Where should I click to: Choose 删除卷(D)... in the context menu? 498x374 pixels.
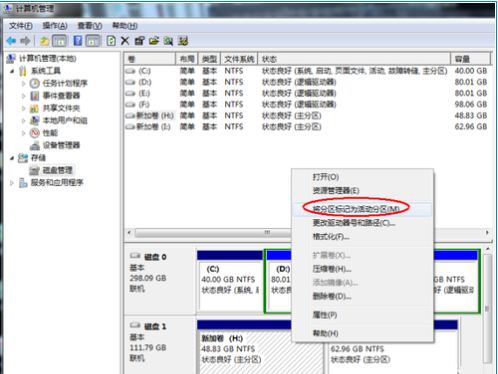point(362,296)
